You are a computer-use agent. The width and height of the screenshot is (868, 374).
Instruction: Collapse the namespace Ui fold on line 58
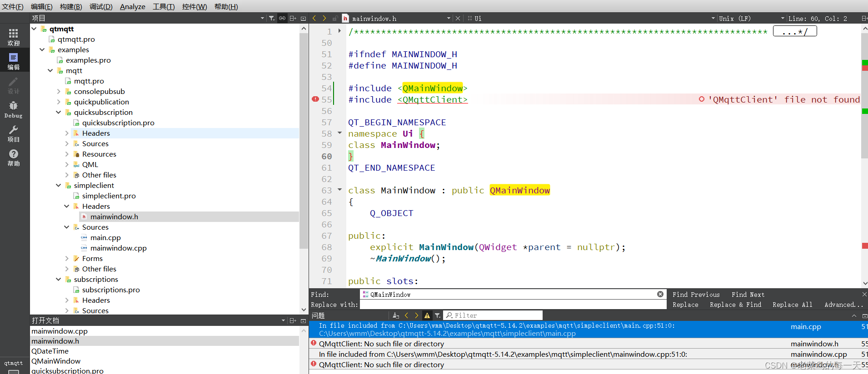point(339,133)
